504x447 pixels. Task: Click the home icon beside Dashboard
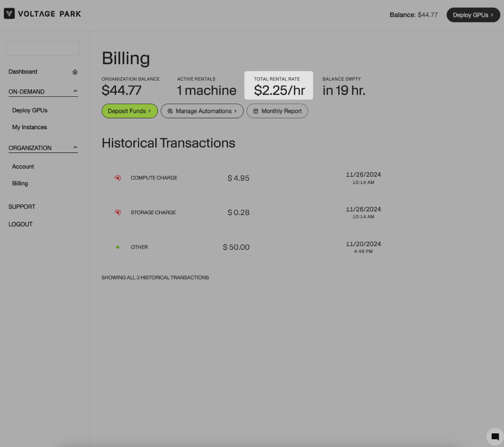(x=75, y=72)
